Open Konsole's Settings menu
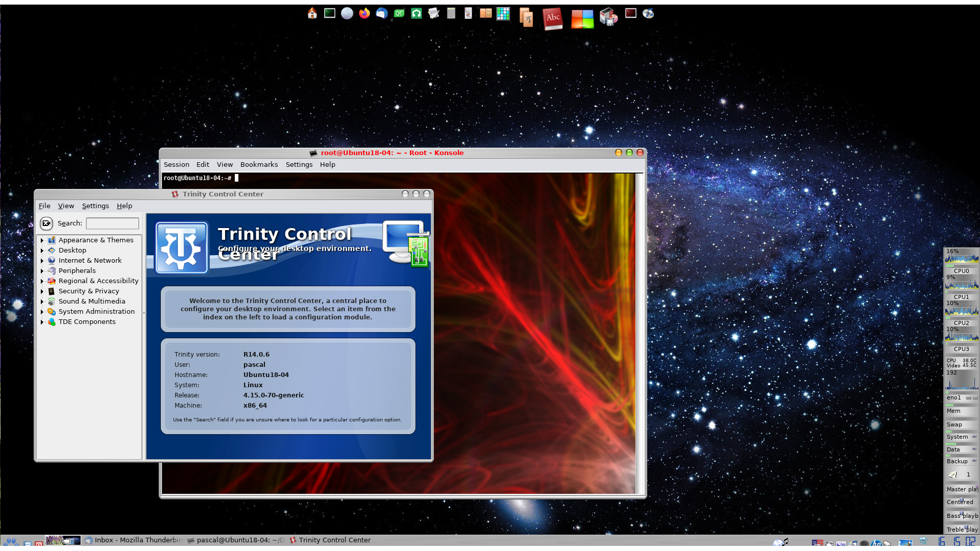This screenshot has width=980, height=551. (299, 164)
